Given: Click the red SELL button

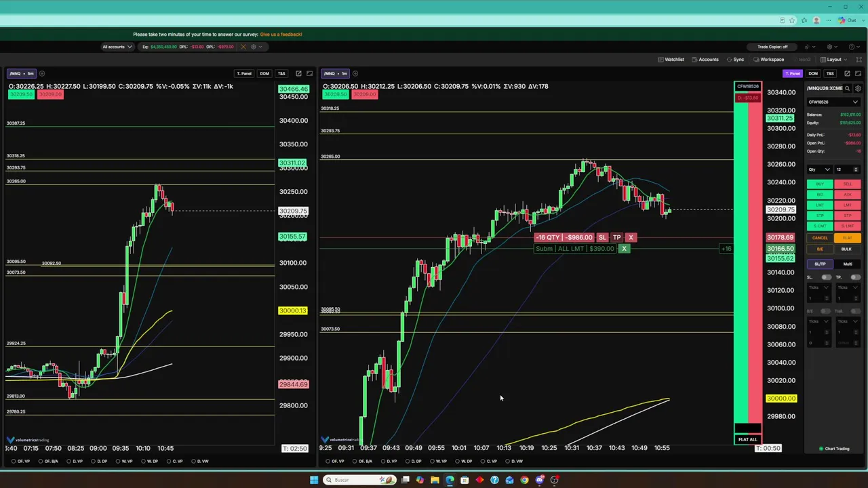Looking at the screenshot, I should (848, 184).
